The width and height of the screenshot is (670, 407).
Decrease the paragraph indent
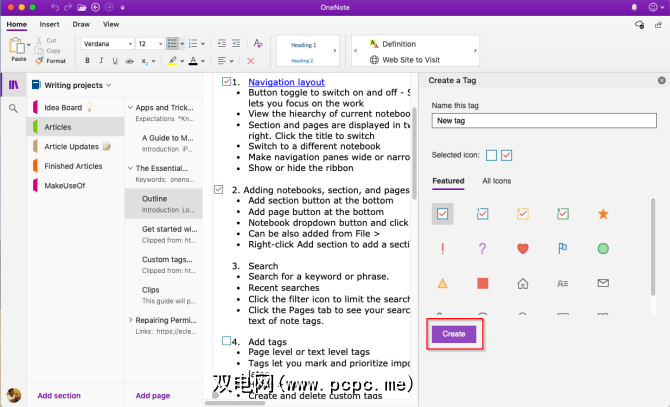(221, 43)
